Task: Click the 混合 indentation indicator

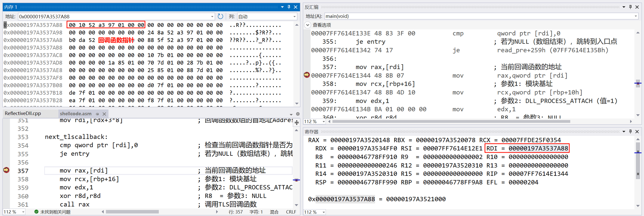Action: (x=274, y=212)
